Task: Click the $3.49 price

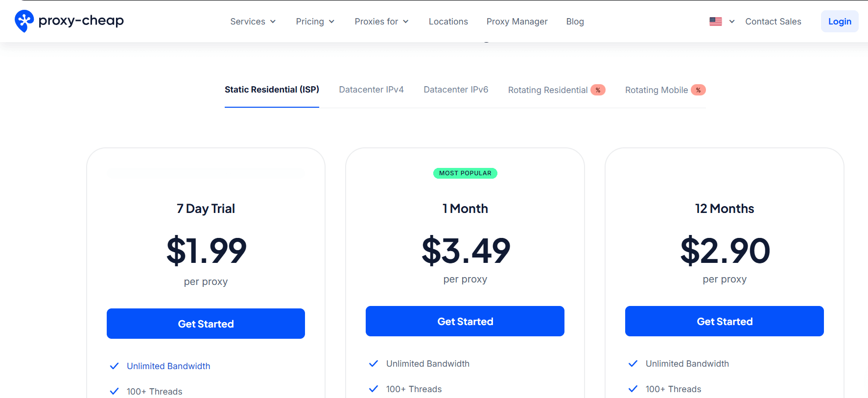Action: point(466,251)
